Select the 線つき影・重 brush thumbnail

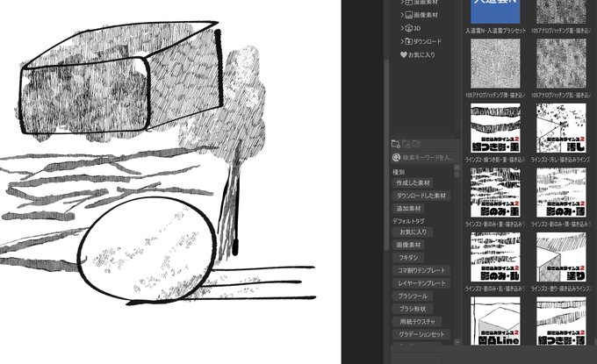coord(495,128)
